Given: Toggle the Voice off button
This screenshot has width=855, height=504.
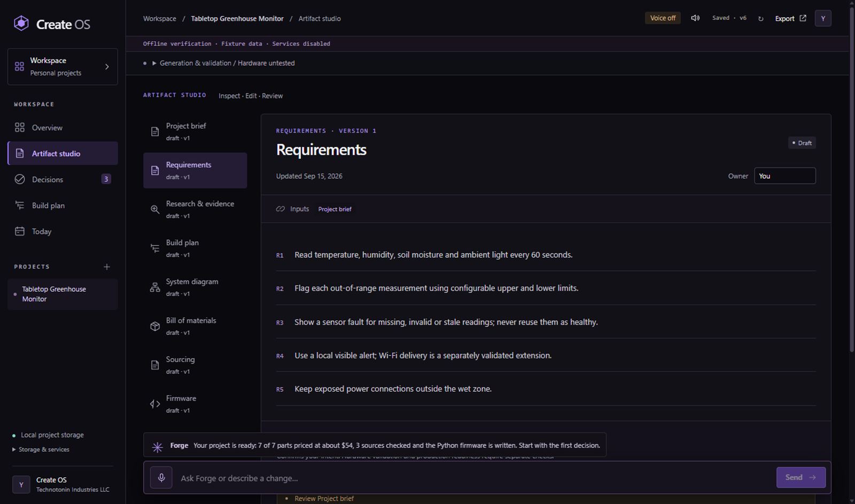Looking at the screenshot, I should point(663,18).
